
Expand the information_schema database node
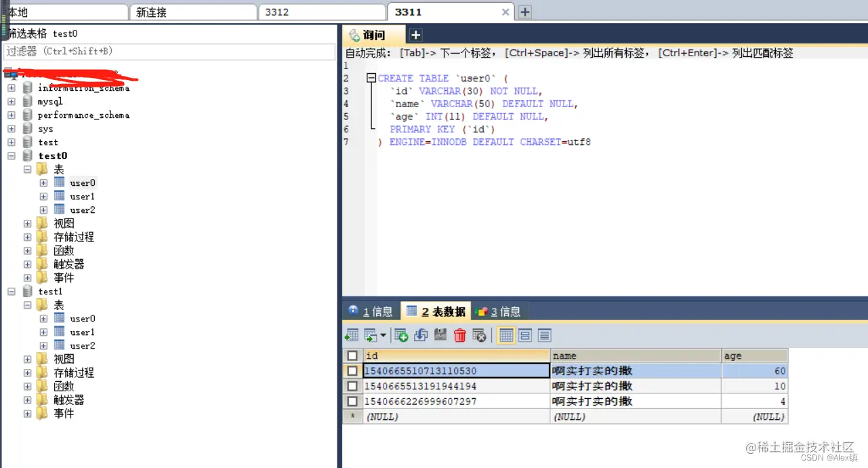coord(12,87)
